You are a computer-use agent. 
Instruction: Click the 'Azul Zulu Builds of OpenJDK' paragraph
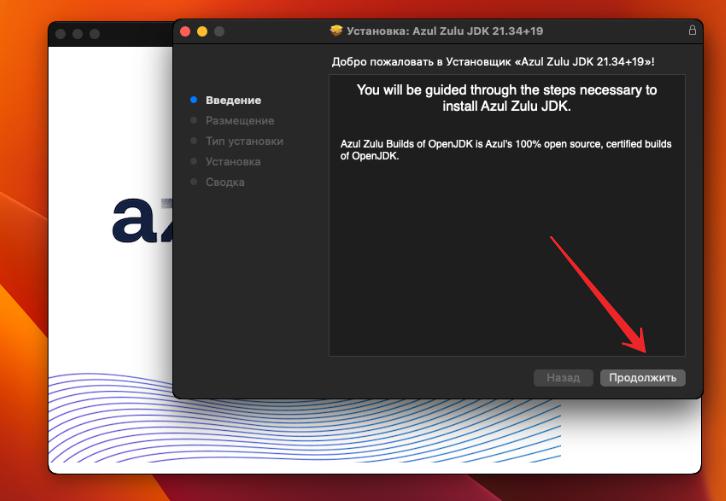[506, 150]
